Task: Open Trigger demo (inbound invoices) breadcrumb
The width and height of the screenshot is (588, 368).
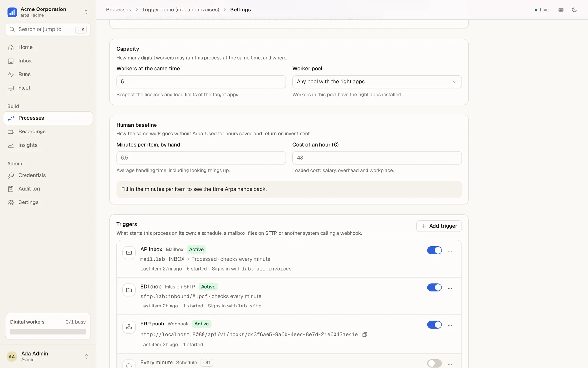Action: pyautogui.click(x=181, y=10)
